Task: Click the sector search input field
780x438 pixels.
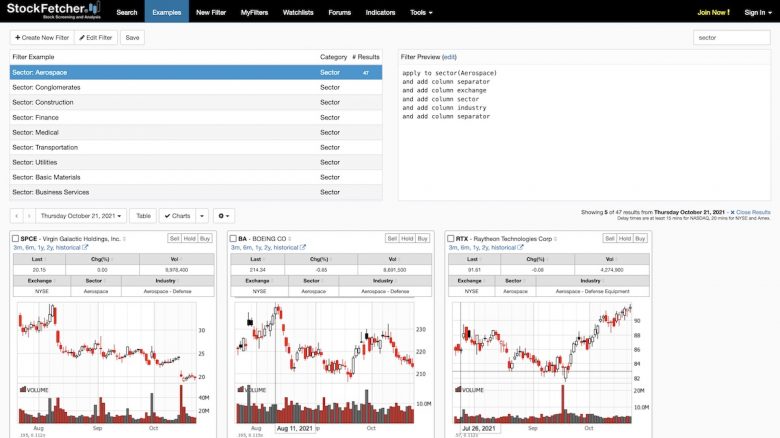Action: pos(731,37)
